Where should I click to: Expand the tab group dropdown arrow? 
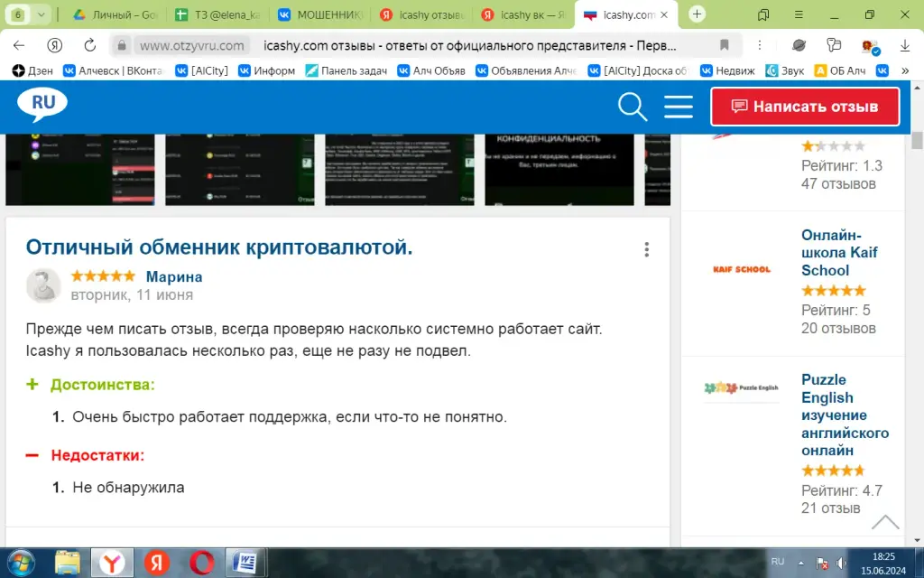[41, 14]
